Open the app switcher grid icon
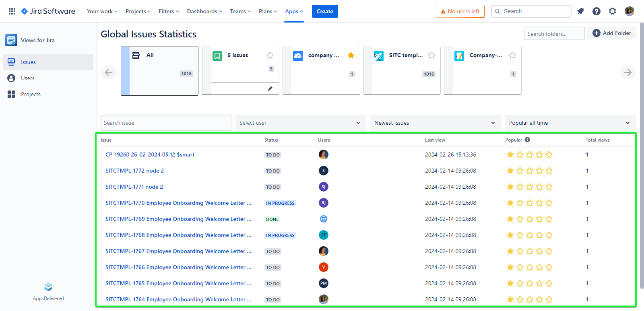644x311 pixels. (12, 11)
